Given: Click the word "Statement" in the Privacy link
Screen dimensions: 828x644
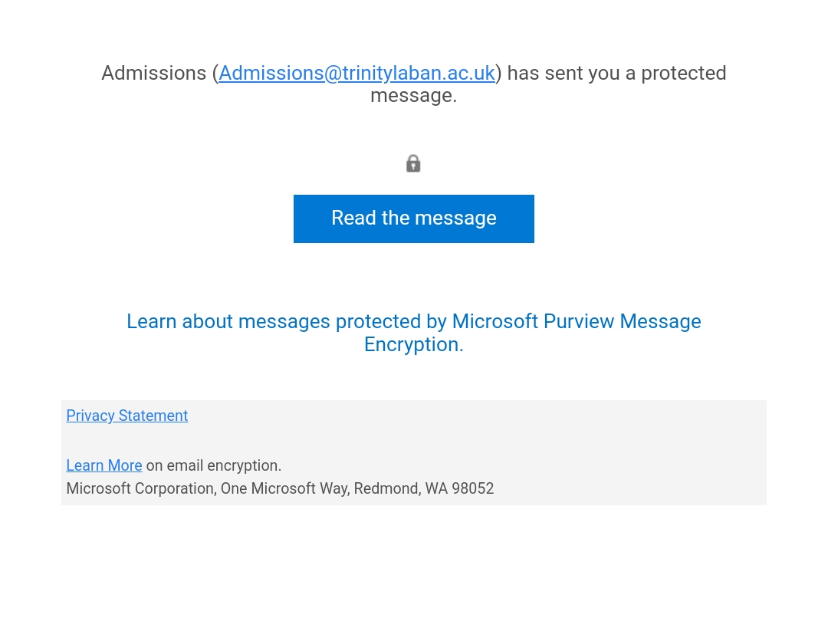Looking at the screenshot, I should pos(153,416).
